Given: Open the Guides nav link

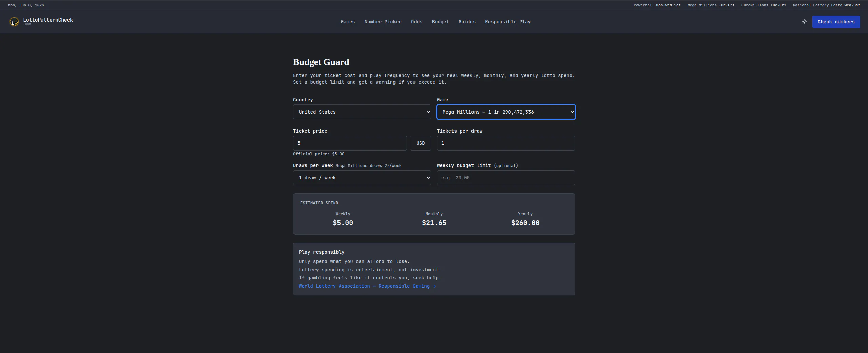Looking at the screenshot, I should (x=467, y=22).
